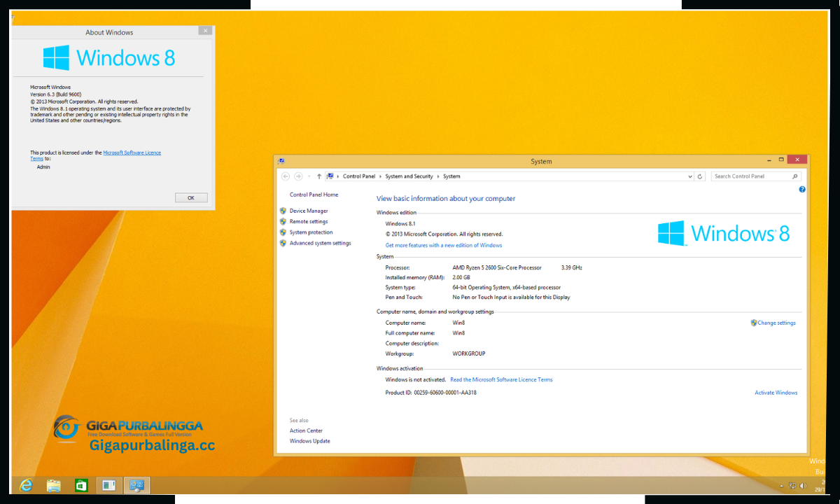Close the About Windows dialog
This screenshot has width=840, height=504.
[205, 30]
